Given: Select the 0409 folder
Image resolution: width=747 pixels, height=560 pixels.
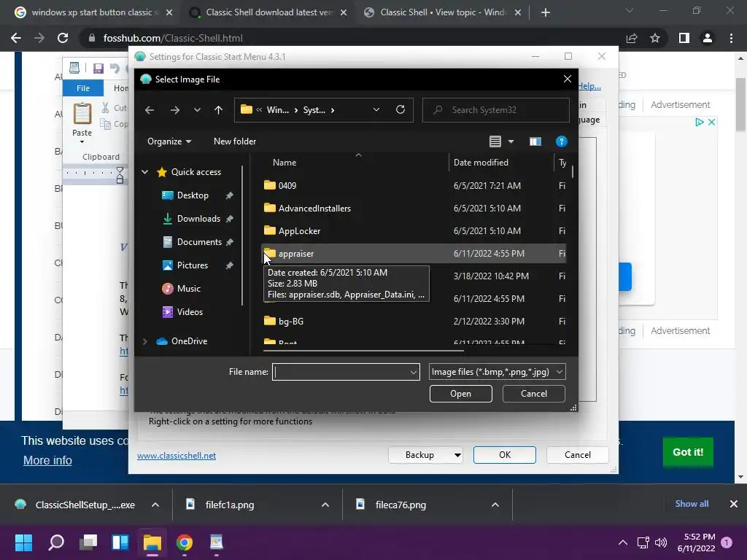Looking at the screenshot, I should pyautogui.click(x=287, y=186).
